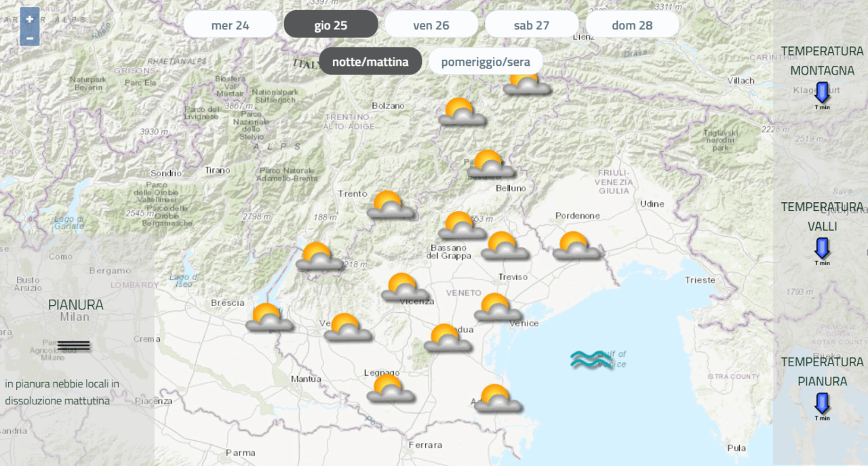The width and height of the screenshot is (868, 466).
Task: Click the Mantua city label on map
Action: (306, 379)
